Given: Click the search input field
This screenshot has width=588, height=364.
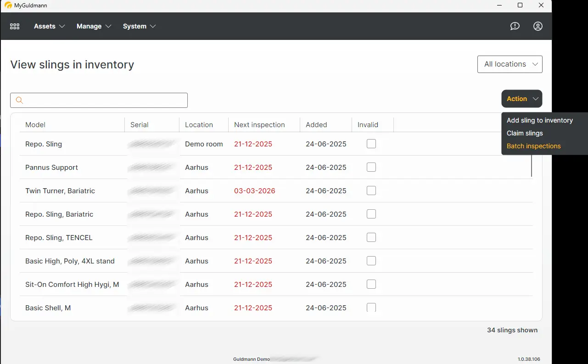Looking at the screenshot, I should (x=99, y=100).
